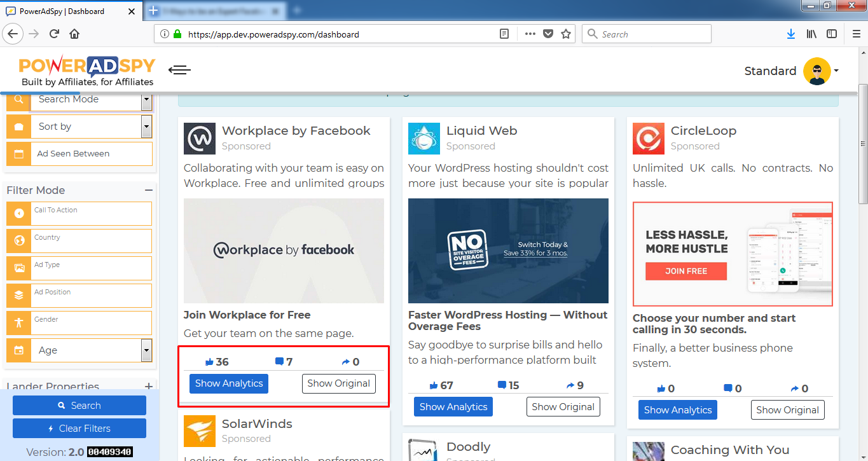Click the Gender filter field

[92, 323]
